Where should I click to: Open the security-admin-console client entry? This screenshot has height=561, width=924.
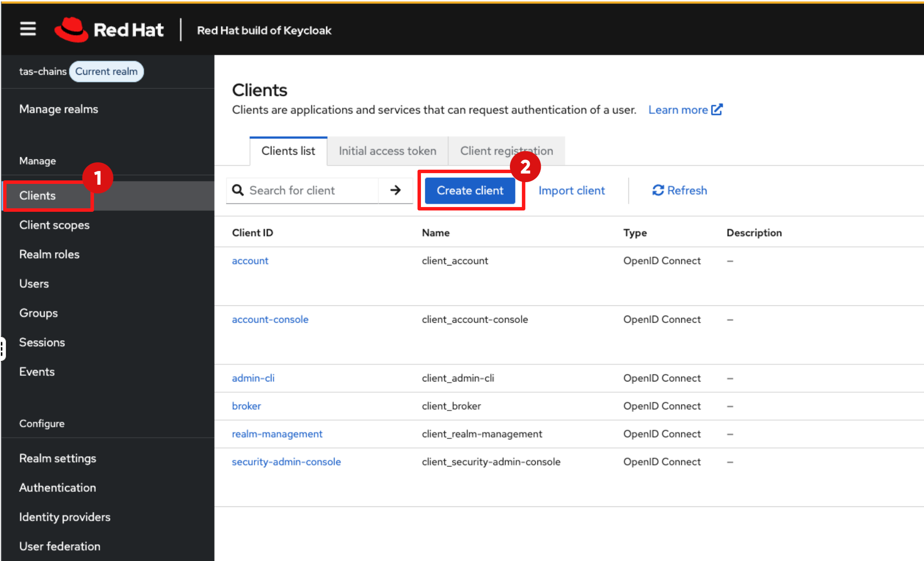[x=286, y=462]
